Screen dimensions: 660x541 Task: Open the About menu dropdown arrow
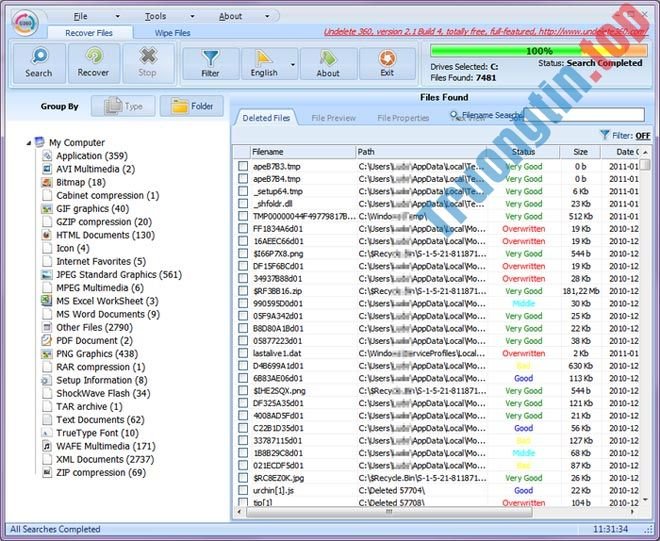[x=267, y=16]
